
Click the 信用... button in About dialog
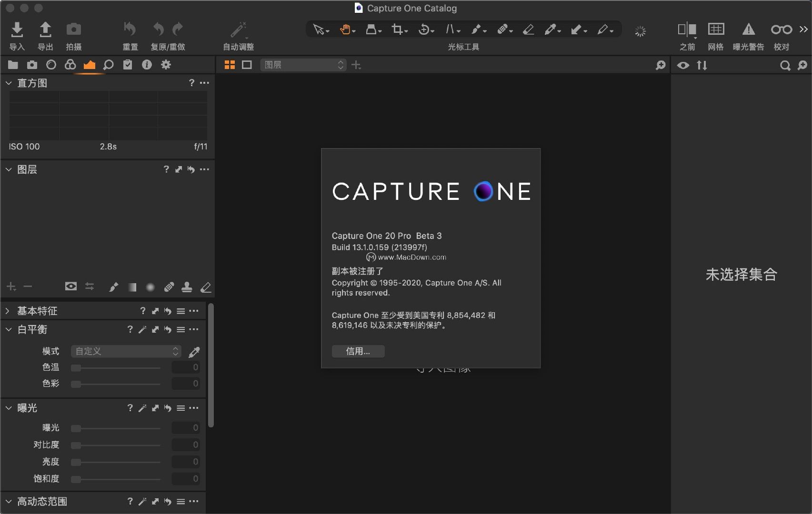point(358,351)
